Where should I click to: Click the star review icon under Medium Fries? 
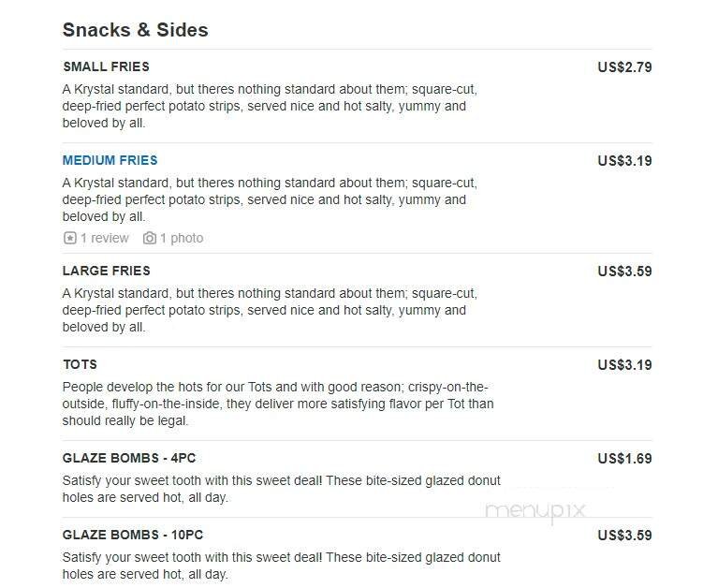point(69,238)
